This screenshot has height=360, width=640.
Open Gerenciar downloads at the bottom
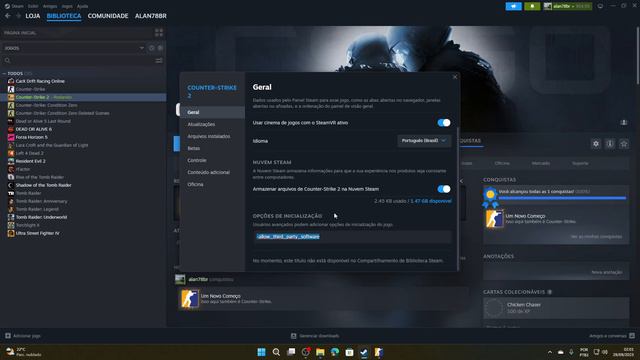(x=315, y=336)
